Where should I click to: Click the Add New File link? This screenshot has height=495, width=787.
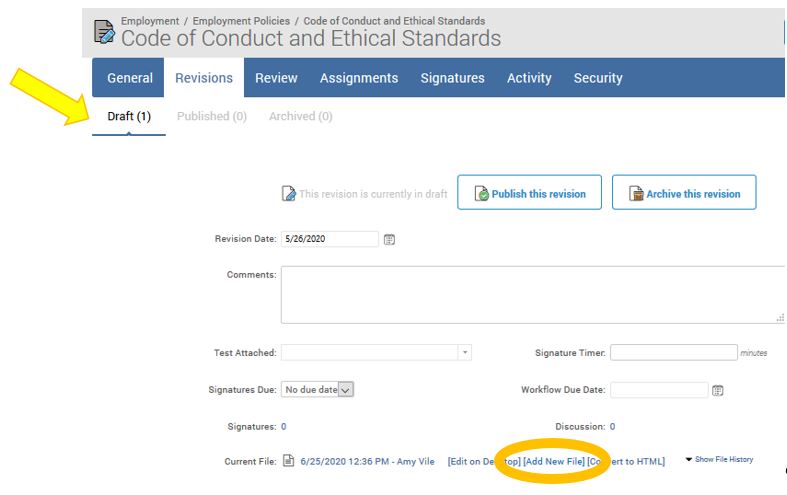[x=554, y=461]
